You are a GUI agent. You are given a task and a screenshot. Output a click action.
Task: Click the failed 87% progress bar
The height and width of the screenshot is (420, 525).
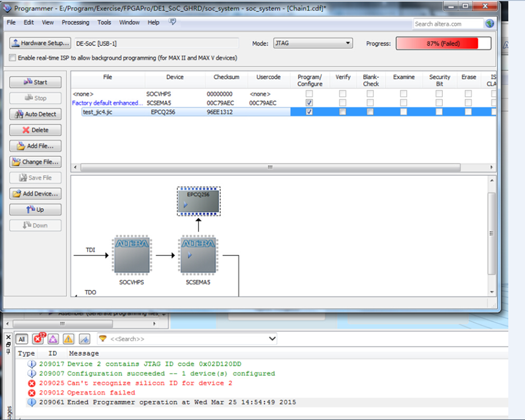(x=443, y=43)
